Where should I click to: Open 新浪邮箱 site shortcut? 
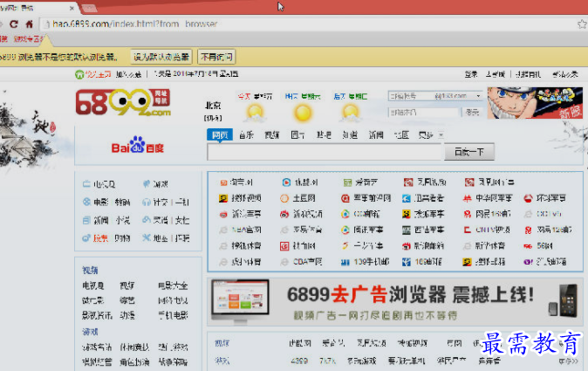click(x=423, y=246)
